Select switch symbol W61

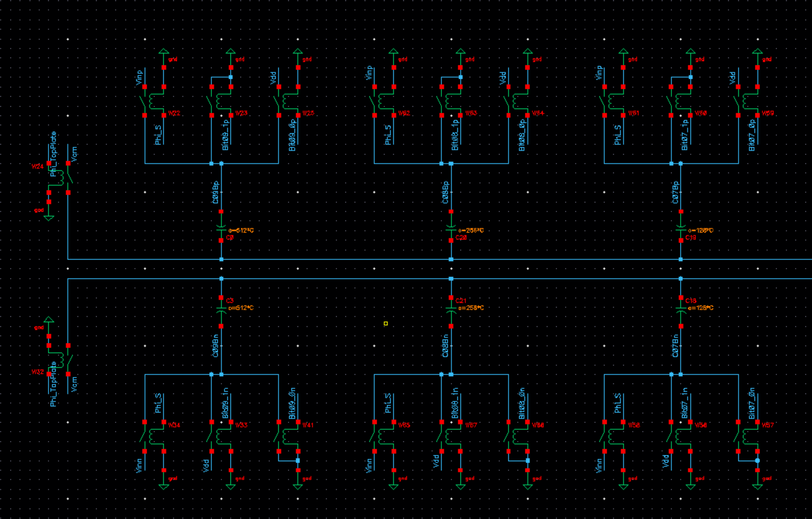click(x=614, y=101)
